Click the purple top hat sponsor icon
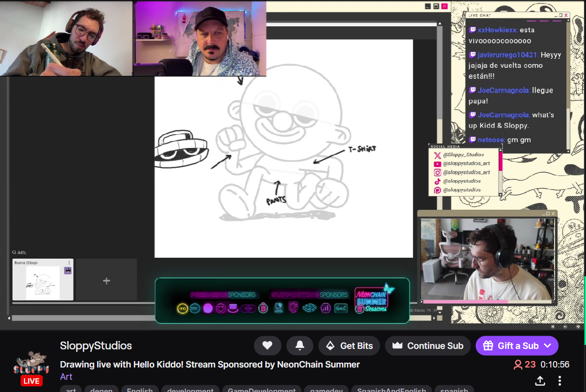 coord(233,308)
